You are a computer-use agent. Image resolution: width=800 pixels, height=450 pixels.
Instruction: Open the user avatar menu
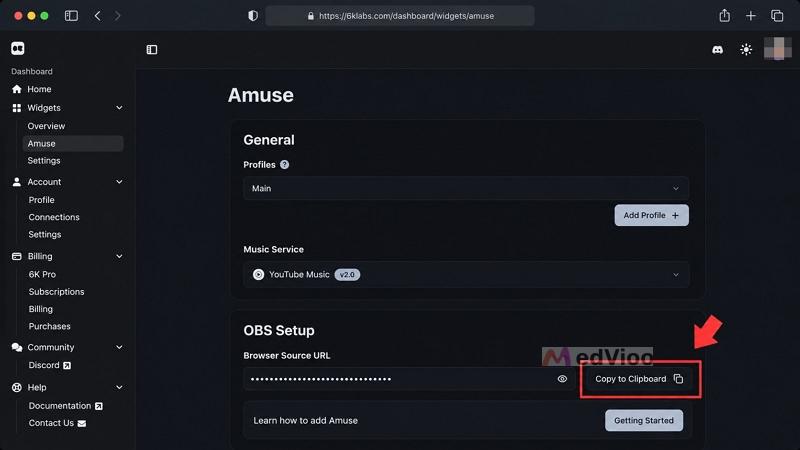tap(778, 49)
